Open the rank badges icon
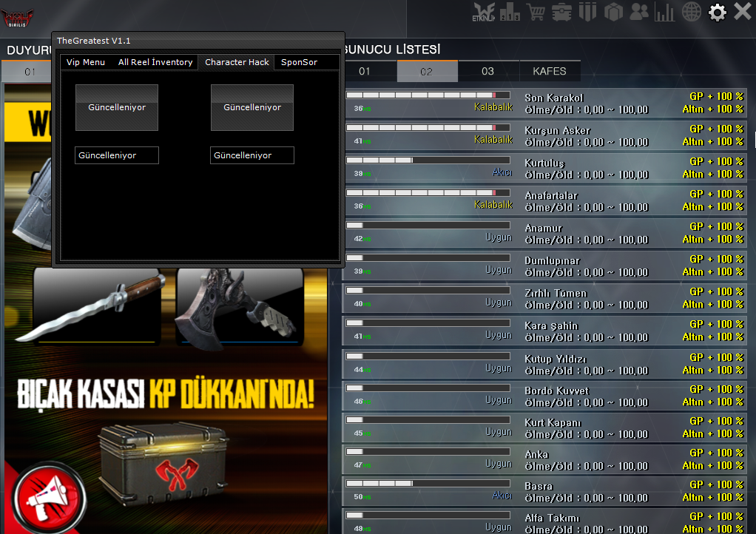 click(587, 12)
